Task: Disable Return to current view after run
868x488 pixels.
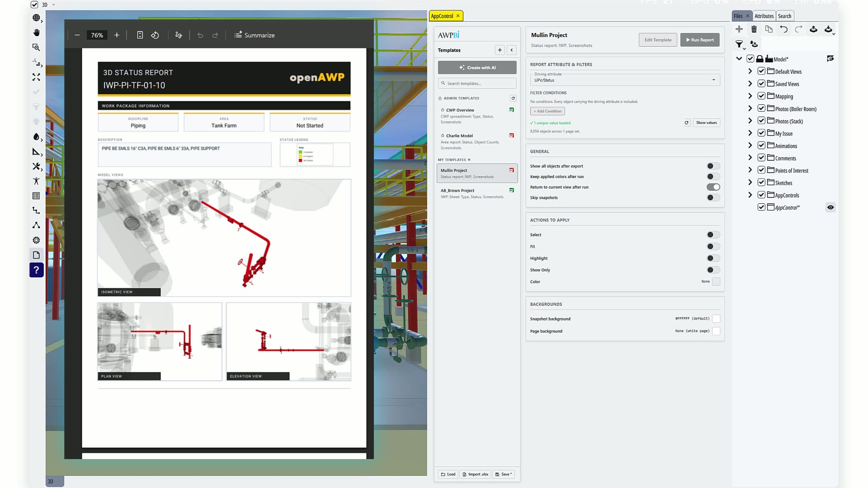Action: click(x=713, y=187)
